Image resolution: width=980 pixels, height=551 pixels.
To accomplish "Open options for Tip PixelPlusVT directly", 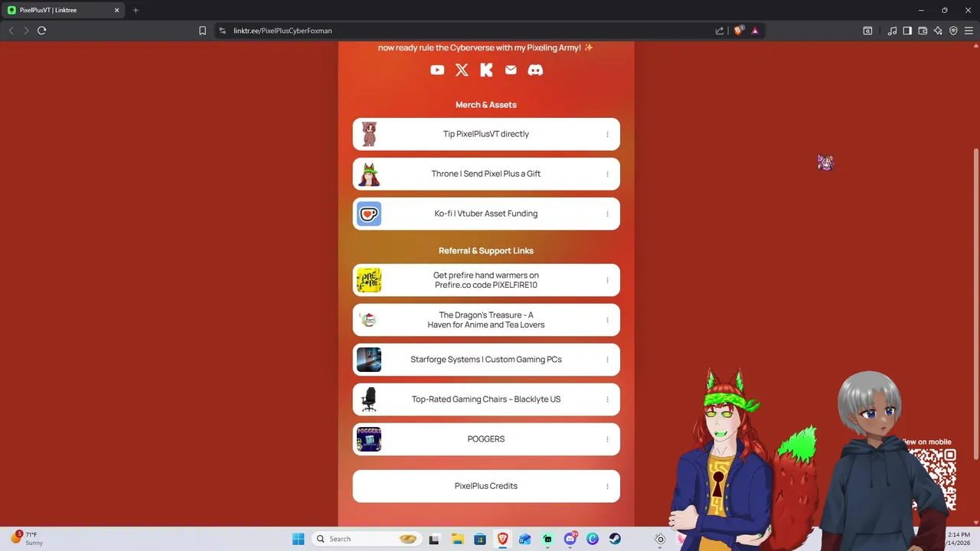I will pos(607,134).
